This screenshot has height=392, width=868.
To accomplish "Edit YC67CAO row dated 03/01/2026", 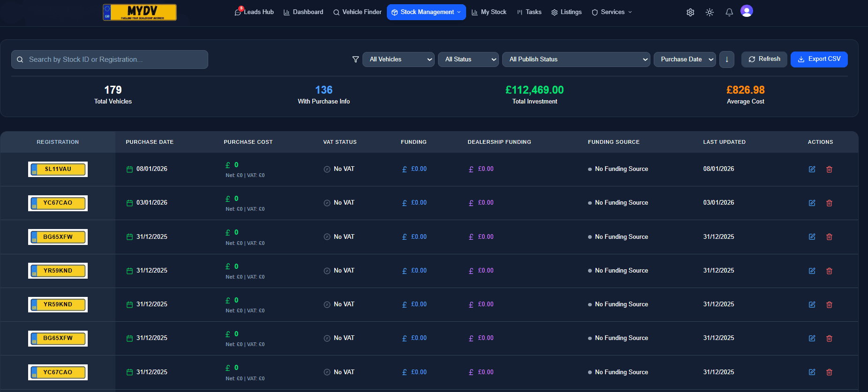I will 812,203.
